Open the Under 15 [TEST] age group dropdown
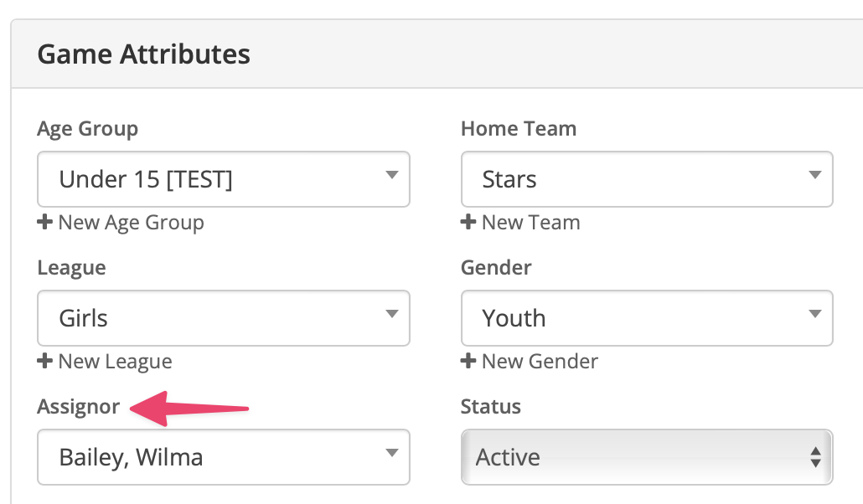 224,179
